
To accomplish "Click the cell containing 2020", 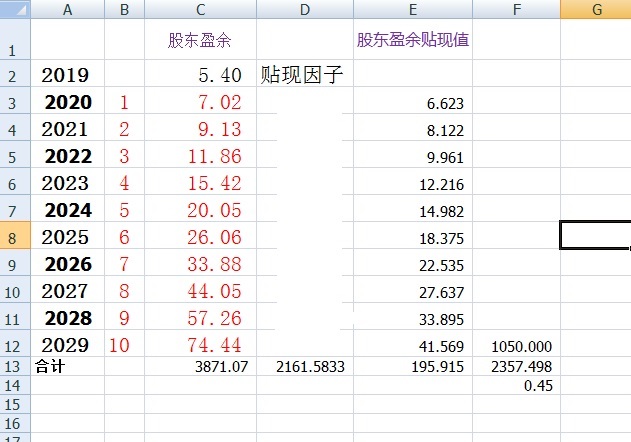I will [68, 100].
